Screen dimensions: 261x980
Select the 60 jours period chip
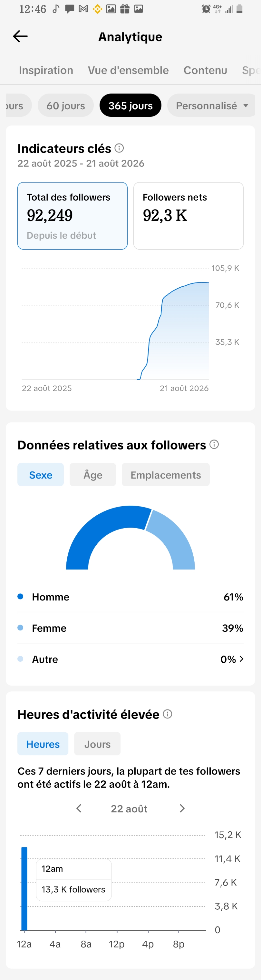[66, 105]
